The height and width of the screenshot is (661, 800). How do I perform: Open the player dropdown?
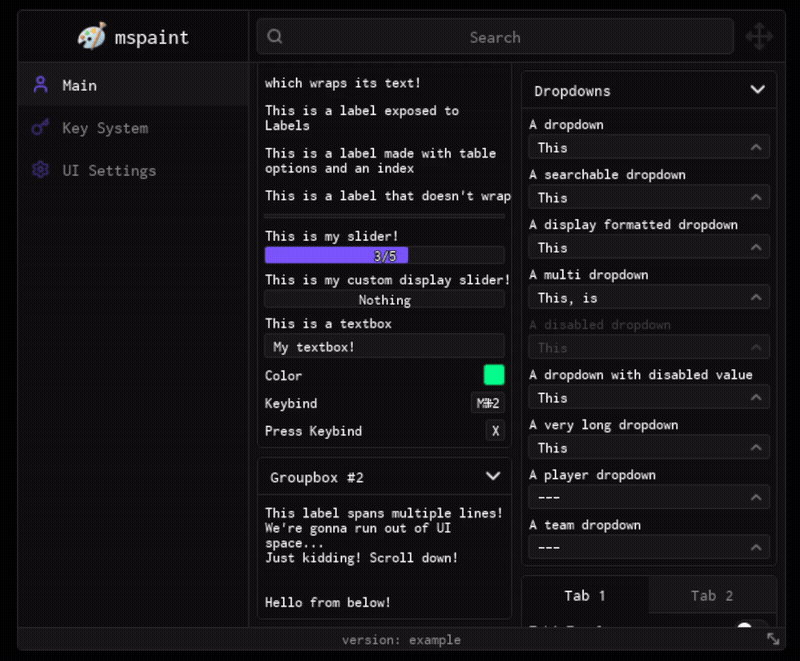[x=649, y=497]
